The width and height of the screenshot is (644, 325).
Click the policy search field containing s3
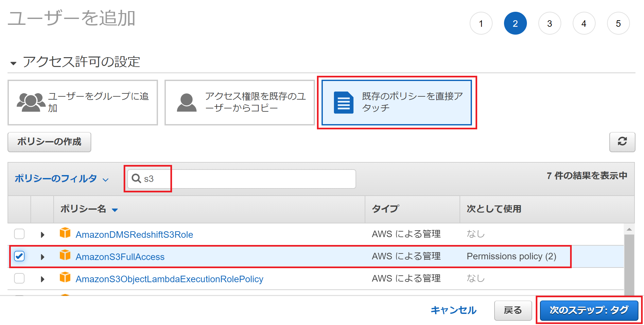242,179
